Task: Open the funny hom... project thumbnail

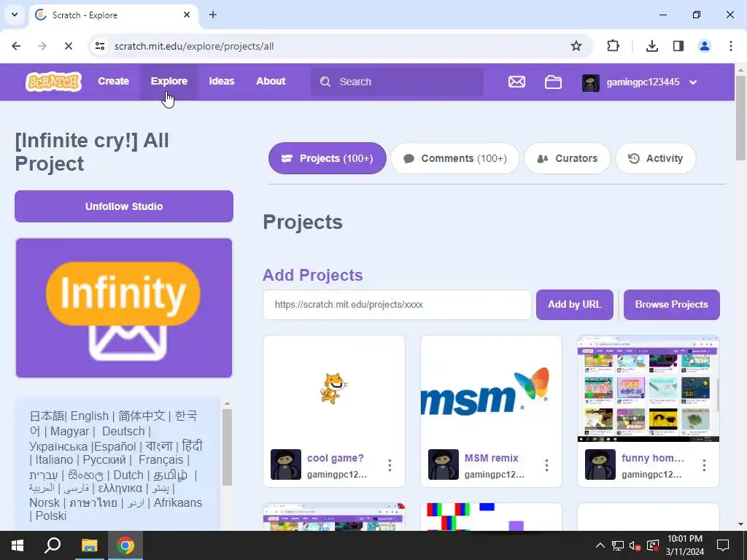Action: 649,389
